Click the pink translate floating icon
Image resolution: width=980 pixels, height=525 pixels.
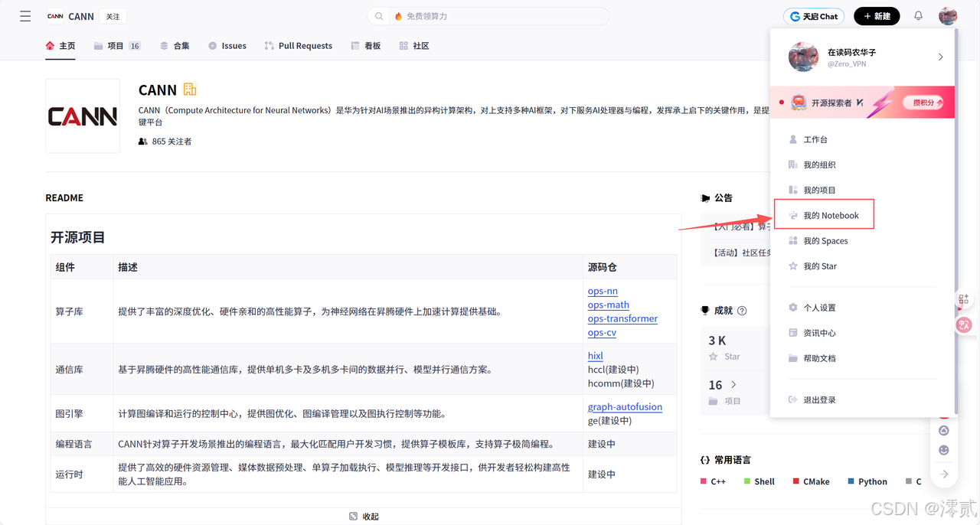click(x=964, y=324)
